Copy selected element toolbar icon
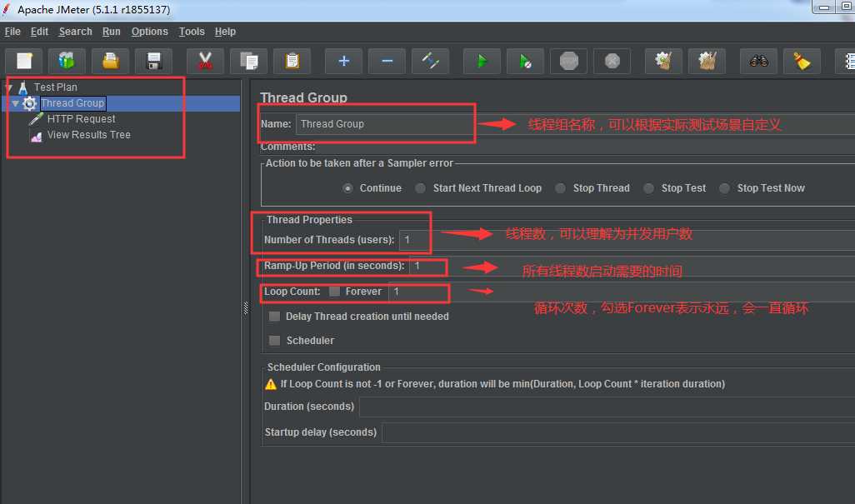855x504 pixels. click(x=248, y=61)
